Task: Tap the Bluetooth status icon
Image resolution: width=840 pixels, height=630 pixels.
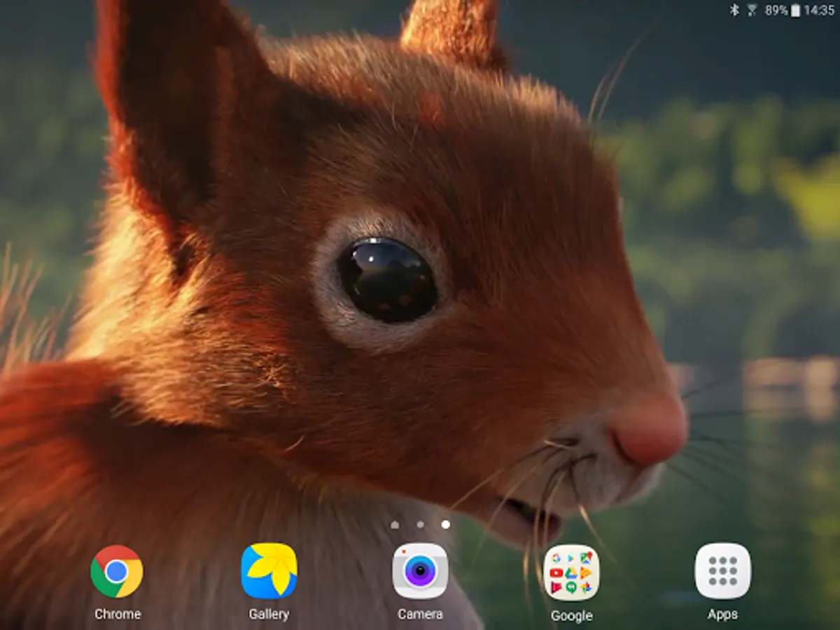Action: [x=734, y=10]
